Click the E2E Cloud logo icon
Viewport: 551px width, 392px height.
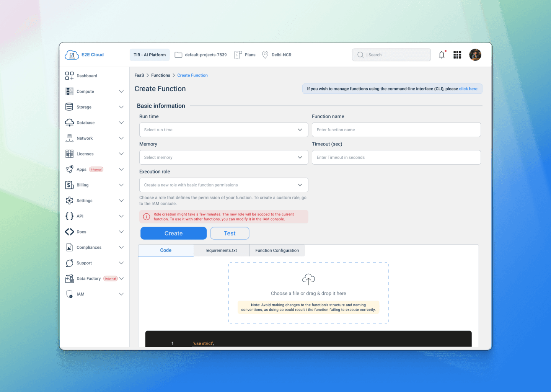point(72,55)
